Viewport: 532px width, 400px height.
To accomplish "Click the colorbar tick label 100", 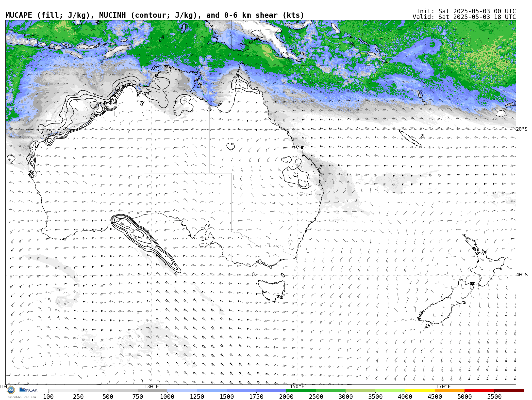I will click(48, 397).
